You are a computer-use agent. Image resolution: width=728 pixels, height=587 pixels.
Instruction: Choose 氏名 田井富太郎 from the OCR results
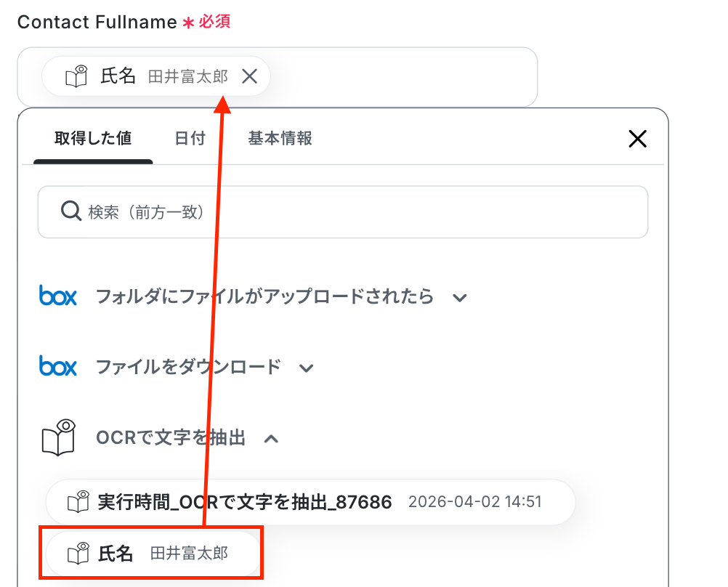click(x=153, y=554)
